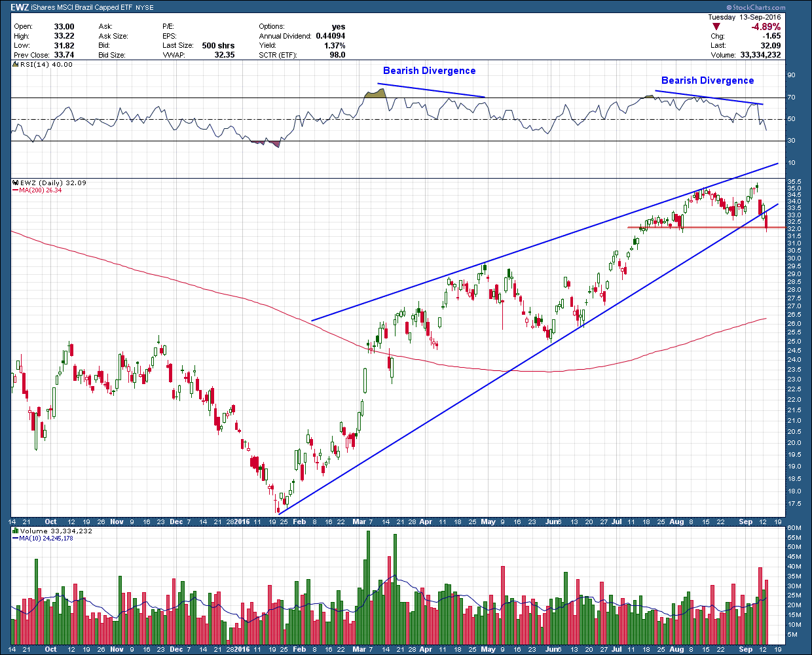The height and width of the screenshot is (655, 812).
Task: Click the Last value 32.09 in header
Action: [771, 46]
